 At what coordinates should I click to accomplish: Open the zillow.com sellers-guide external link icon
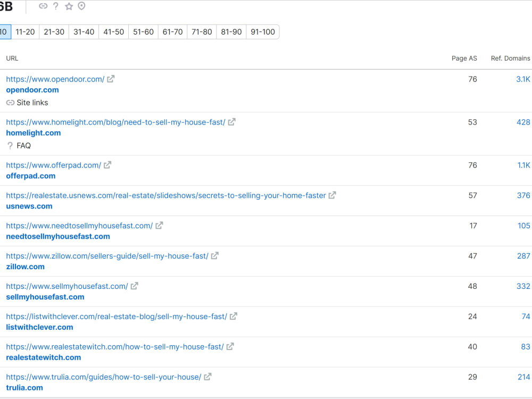[215, 256]
